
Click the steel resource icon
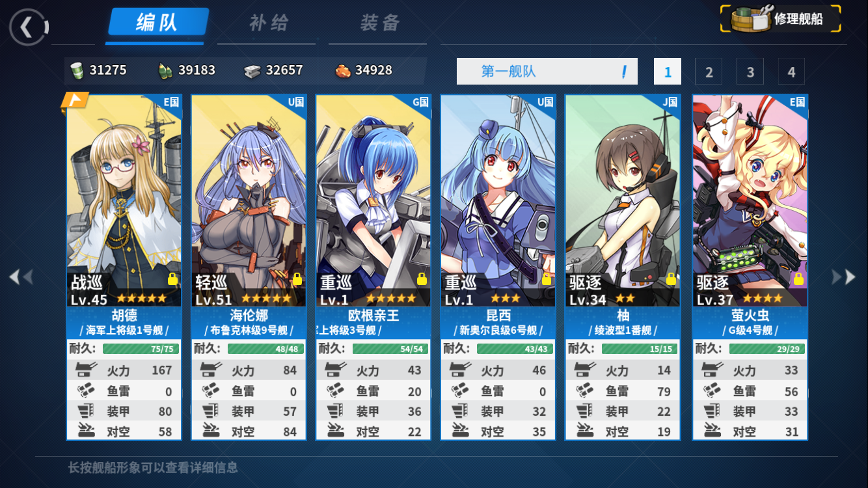pyautogui.click(x=252, y=71)
